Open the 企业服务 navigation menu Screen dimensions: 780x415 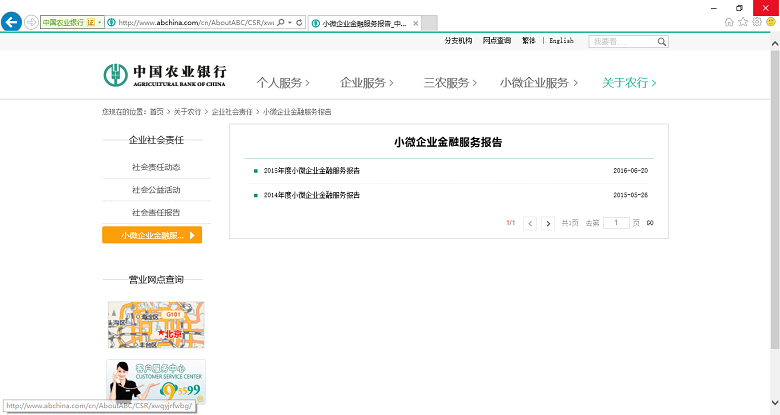coord(367,83)
